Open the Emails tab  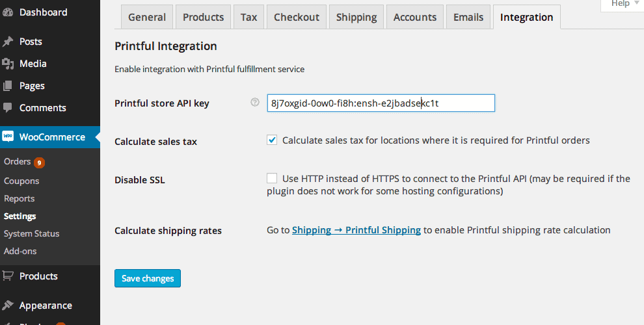click(468, 18)
